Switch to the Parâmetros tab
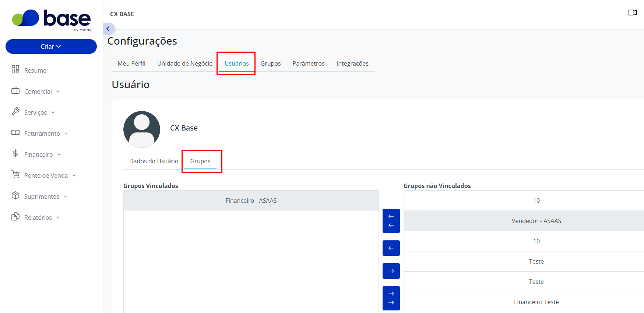Screen dimensions: 644x313 click(309, 63)
